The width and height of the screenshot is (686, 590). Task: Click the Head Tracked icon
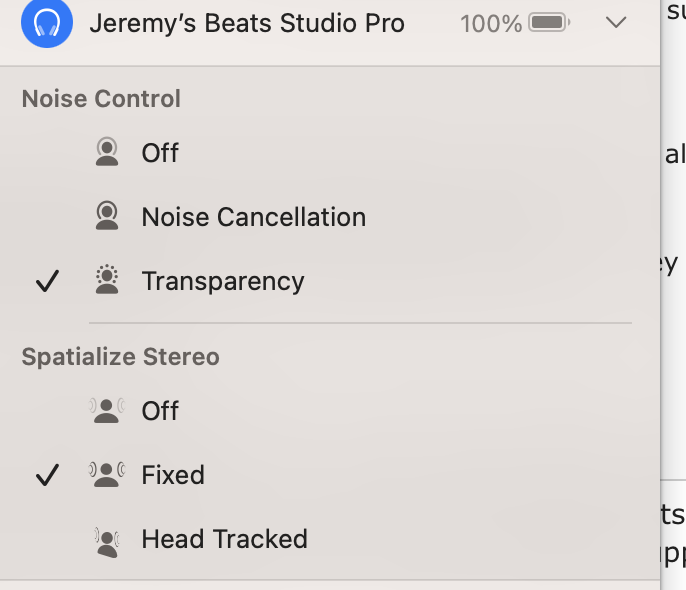[106, 540]
